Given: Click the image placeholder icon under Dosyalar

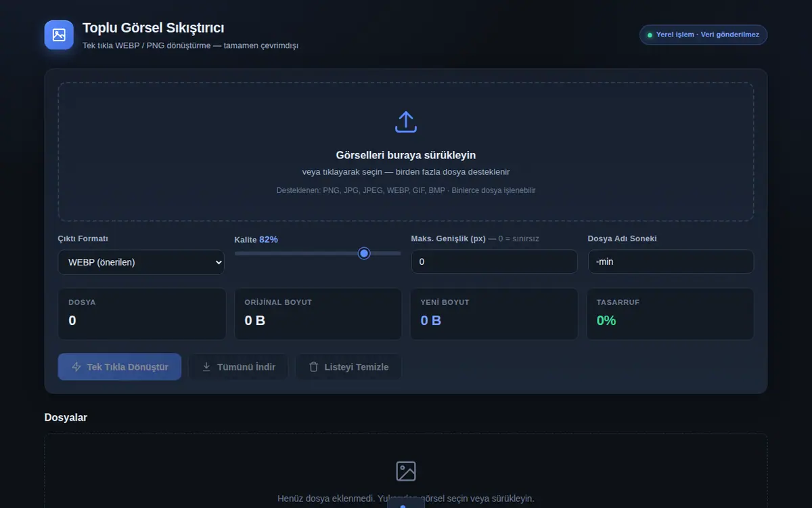Looking at the screenshot, I should [x=406, y=471].
